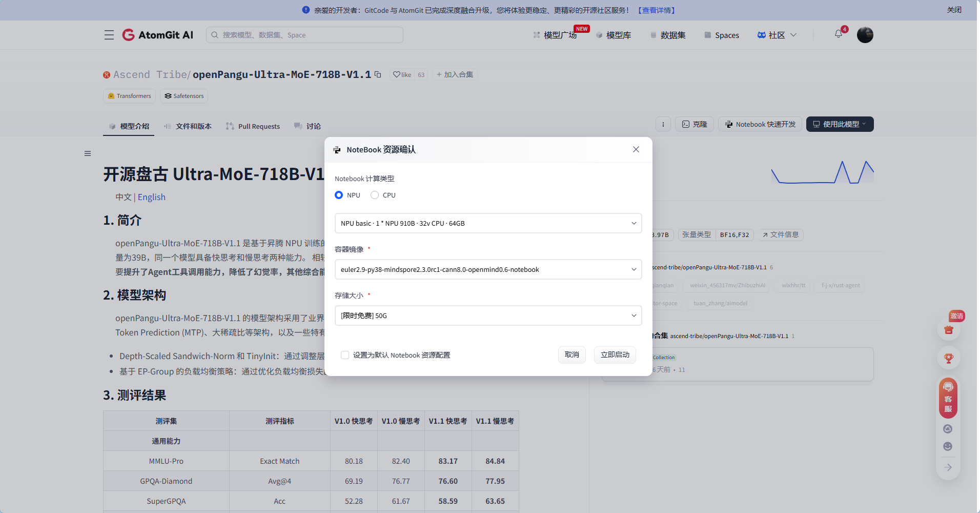Open the 使用此模型 dropdown

[x=840, y=124]
